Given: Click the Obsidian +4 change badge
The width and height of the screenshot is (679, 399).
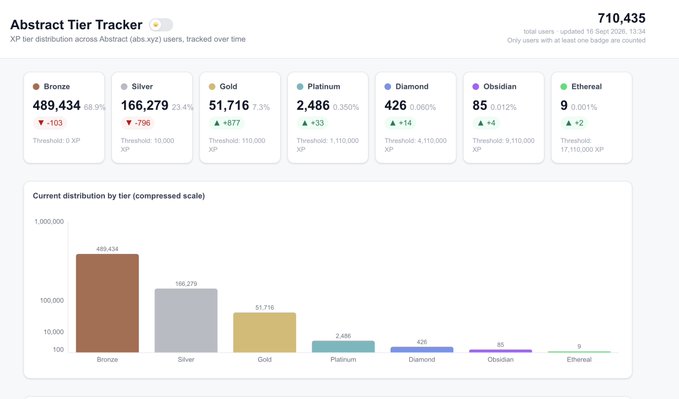Looking at the screenshot, I should 486,123.
